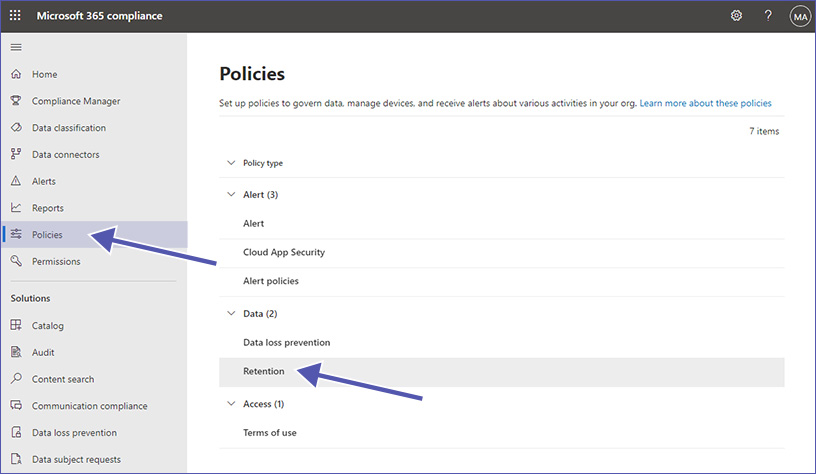Image resolution: width=816 pixels, height=474 pixels.
Task: Click the Compliance Manager trophy icon
Action: (x=16, y=100)
